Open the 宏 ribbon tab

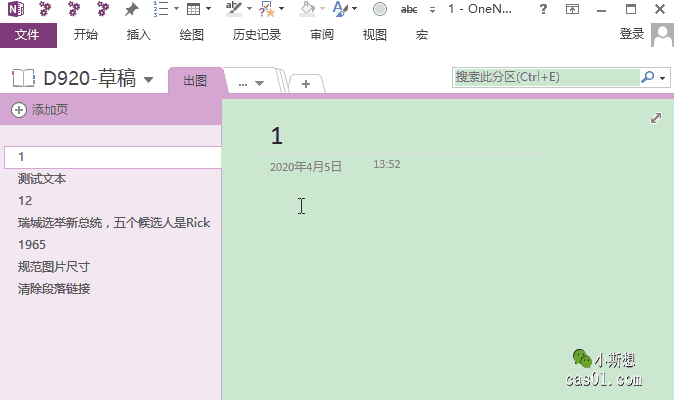422,34
